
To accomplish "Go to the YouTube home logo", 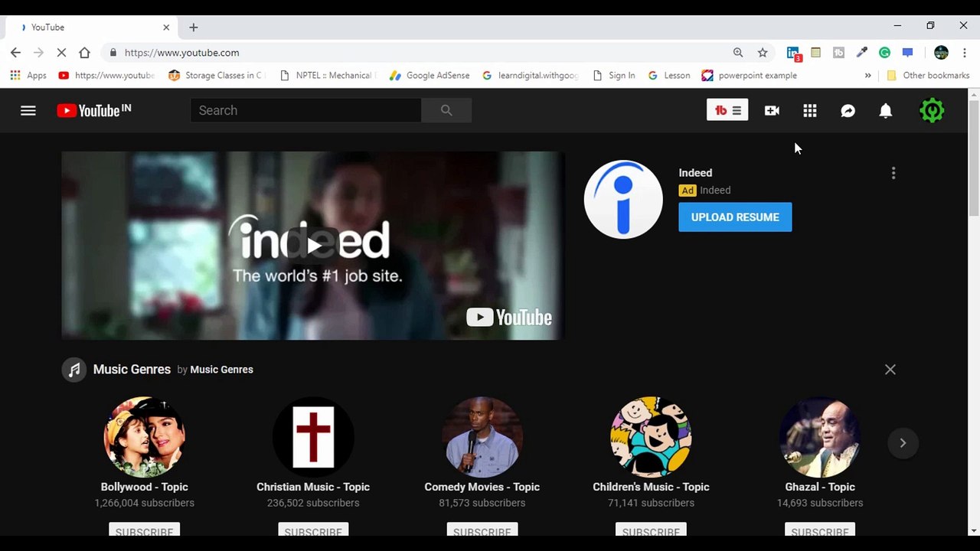I will click(x=94, y=110).
